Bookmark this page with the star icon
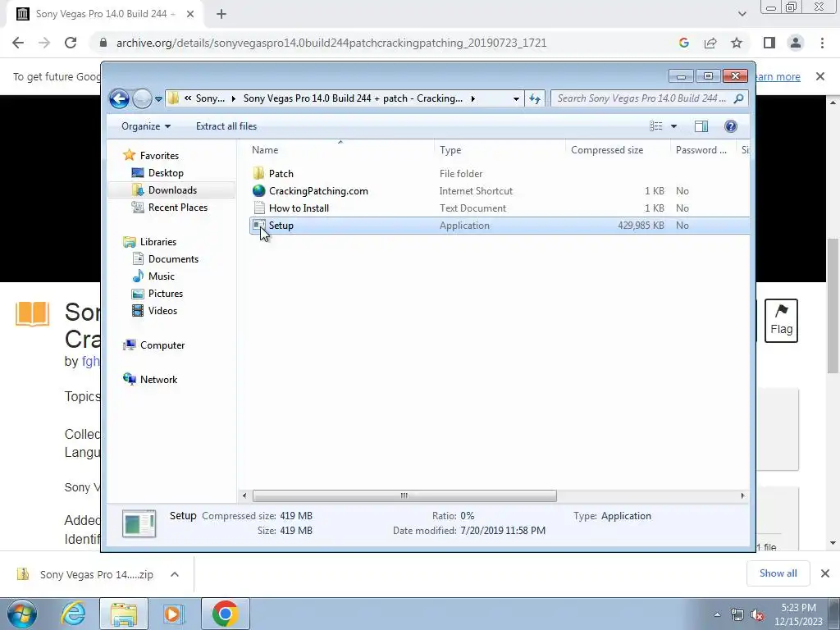Screen dimensions: 840x630 click(737, 43)
